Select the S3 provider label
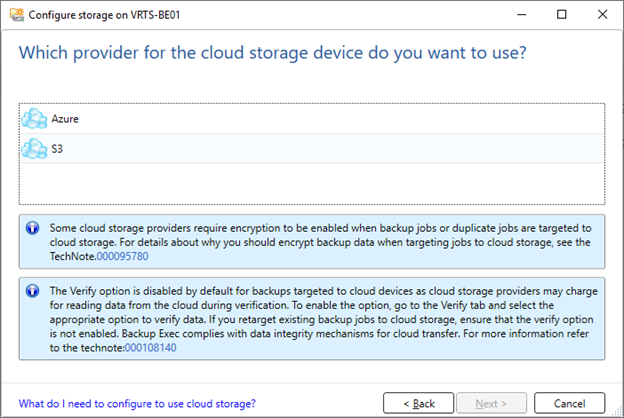Image resolution: width=624 pixels, height=418 pixels. (57, 149)
